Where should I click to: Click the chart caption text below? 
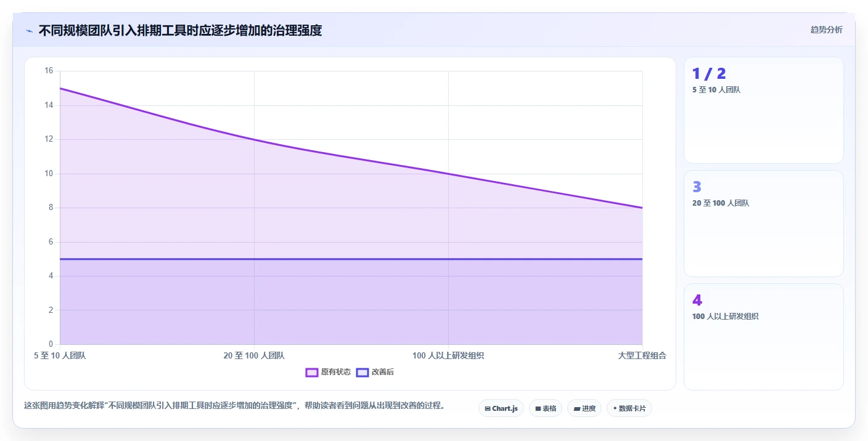coord(234,406)
